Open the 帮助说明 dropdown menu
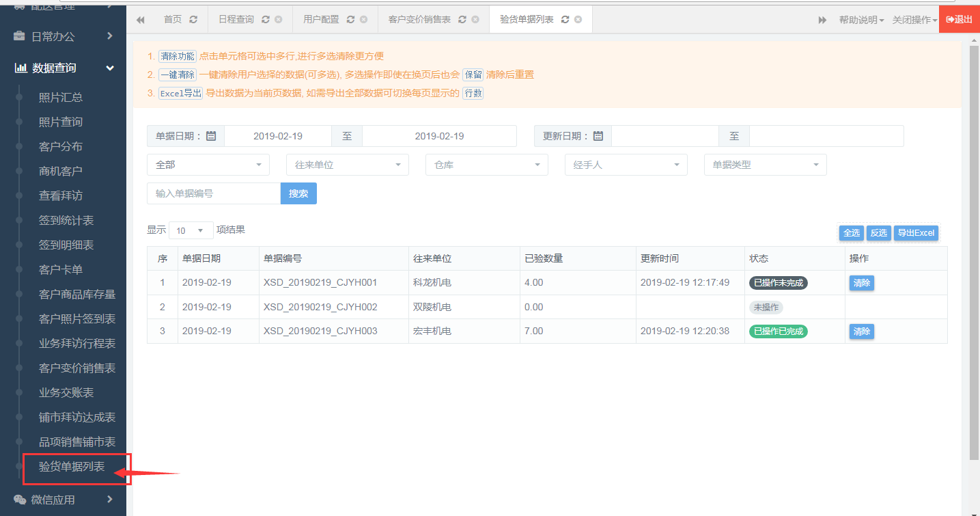The width and height of the screenshot is (980, 516). 861,20
